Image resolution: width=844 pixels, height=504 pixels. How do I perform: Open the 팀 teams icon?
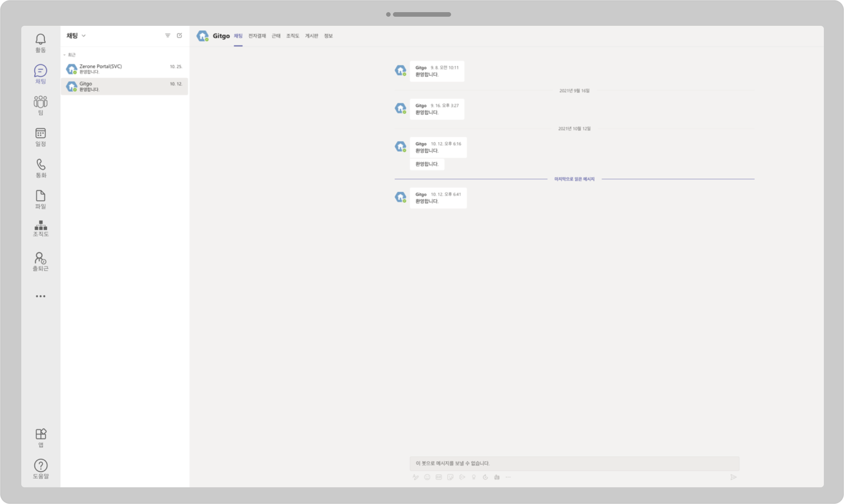click(x=41, y=106)
